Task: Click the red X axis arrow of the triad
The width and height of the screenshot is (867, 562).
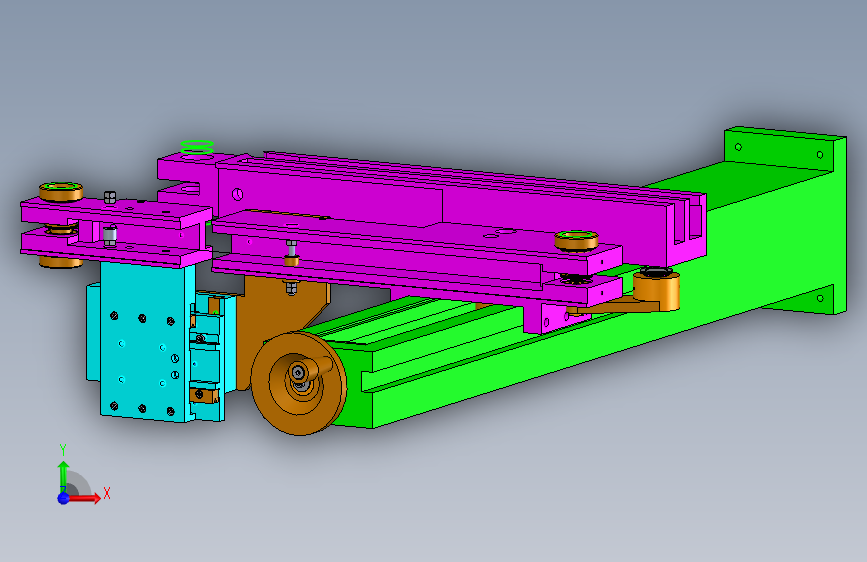Action: (x=84, y=498)
